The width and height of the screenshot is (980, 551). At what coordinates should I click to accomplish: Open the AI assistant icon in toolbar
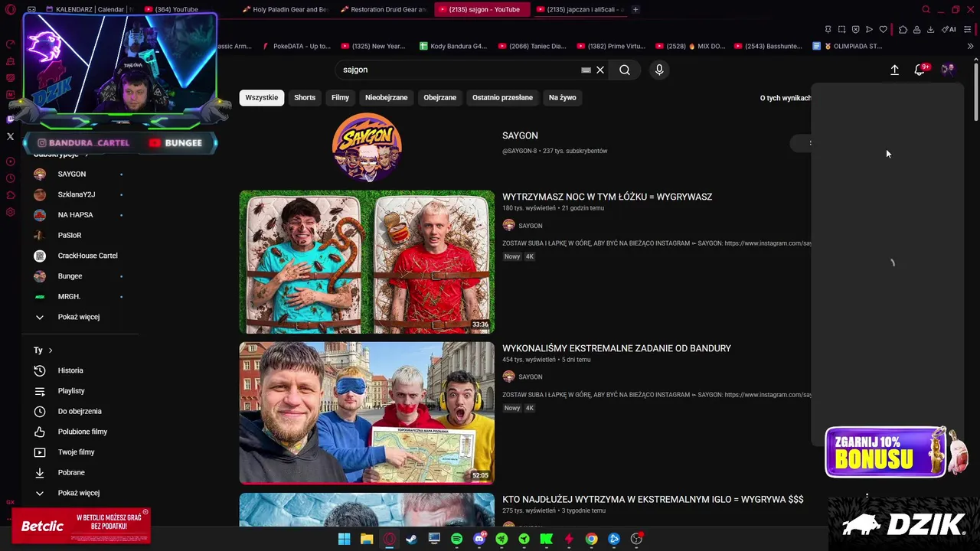coord(949,30)
